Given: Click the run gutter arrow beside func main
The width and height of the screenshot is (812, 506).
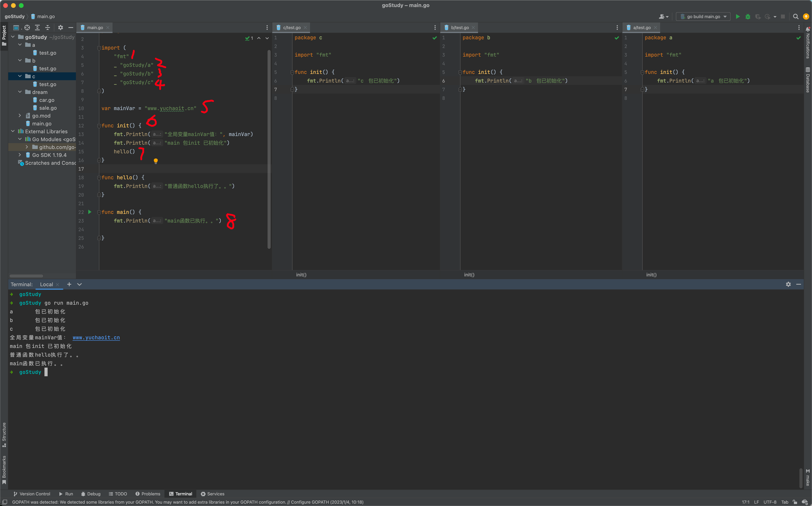Looking at the screenshot, I should [x=90, y=212].
